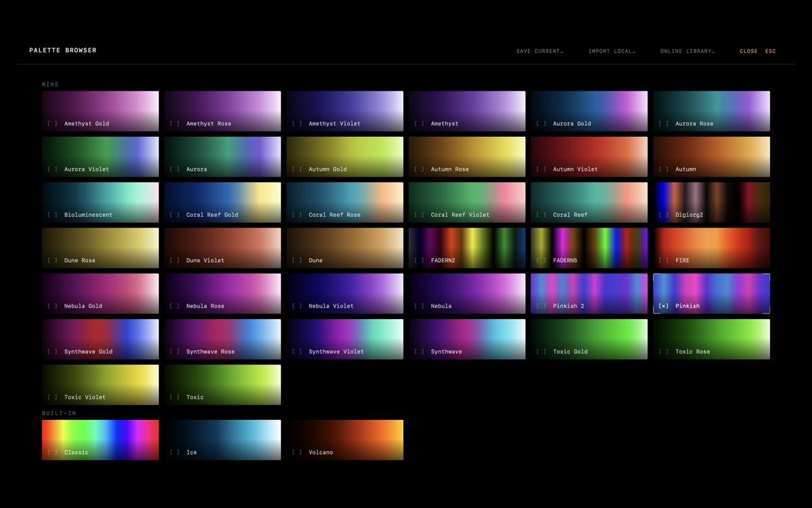Toggle checkbox for Autumn Violet palette

541,169
